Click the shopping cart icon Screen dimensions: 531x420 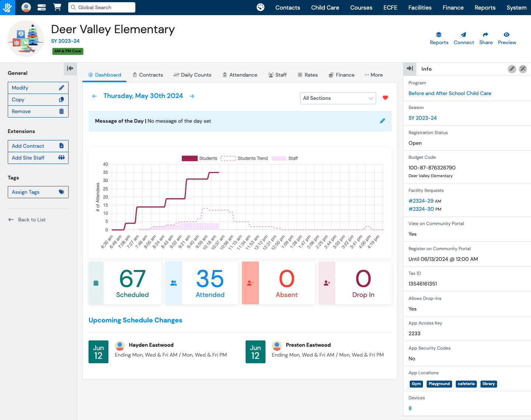click(57, 7)
